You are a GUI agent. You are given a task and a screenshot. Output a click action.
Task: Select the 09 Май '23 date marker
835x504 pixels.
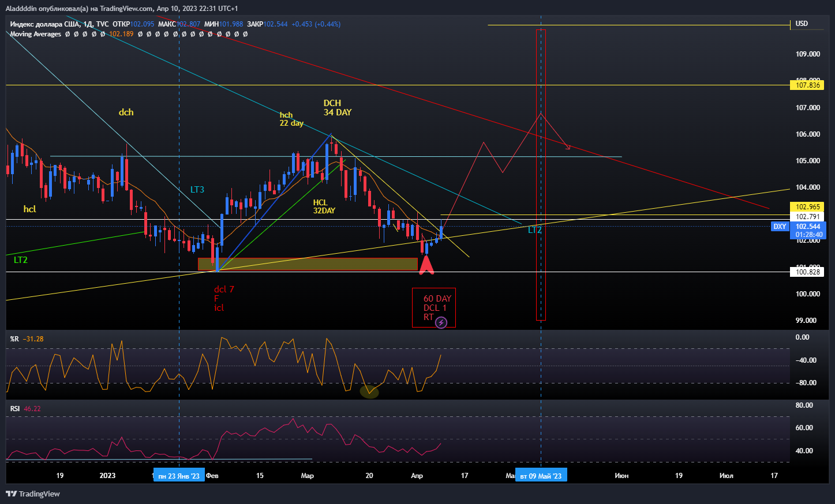pyautogui.click(x=541, y=476)
